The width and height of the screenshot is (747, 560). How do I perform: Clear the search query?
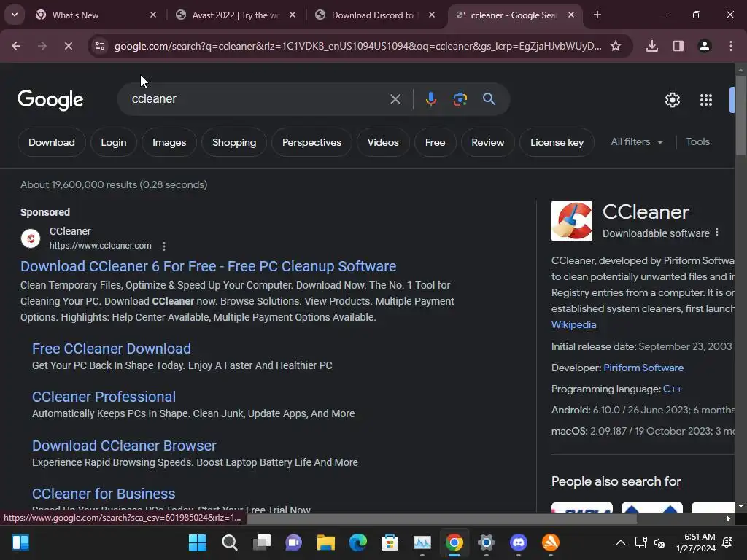[x=395, y=99]
